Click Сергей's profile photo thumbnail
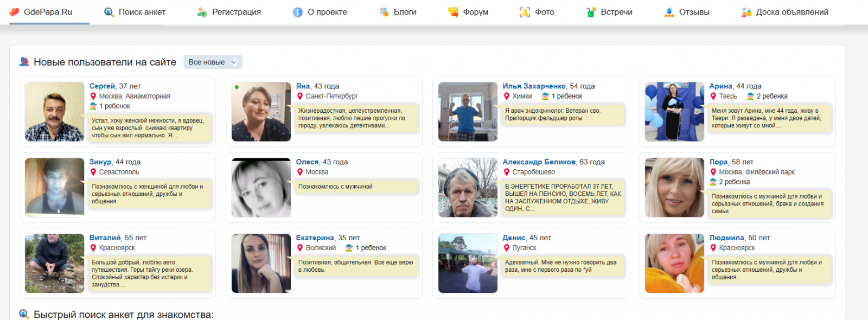 point(54,112)
